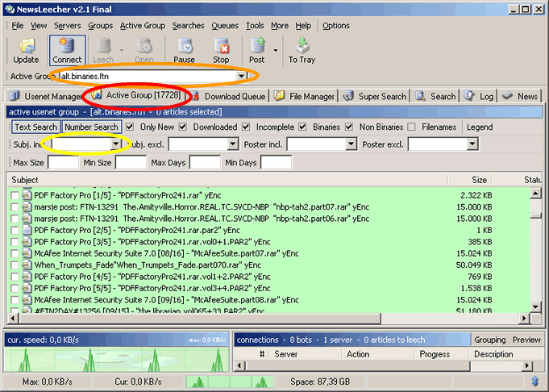This screenshot has height=392, width=549.
Task: Select the PDF Factory Pro [3/5] row
Action: click(x=268, y=242)
